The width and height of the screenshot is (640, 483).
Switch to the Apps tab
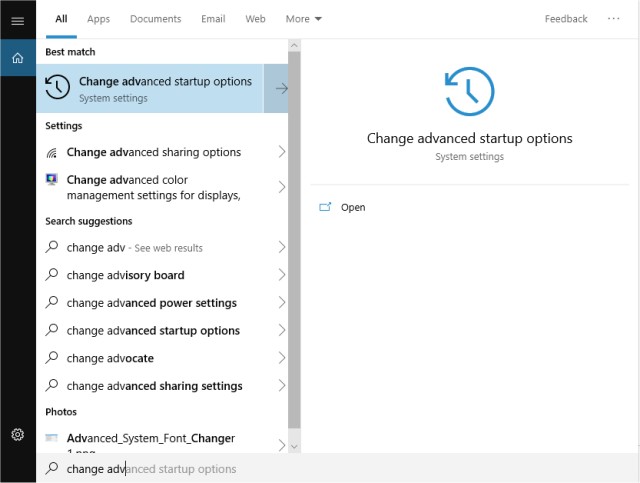pyautogui.click(x=98, y=19)
